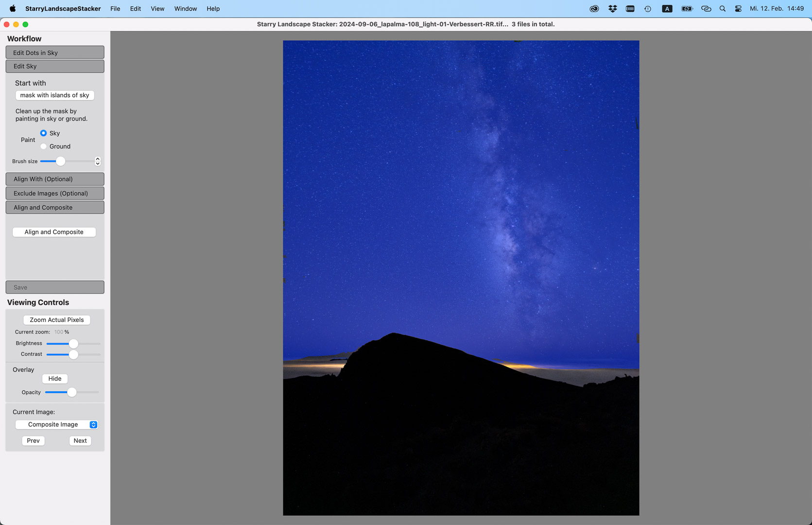Image resolution: width=812 pixels, height=525 pixels.
Task: Open the Apple menu
Action: (x=13, y=8)
